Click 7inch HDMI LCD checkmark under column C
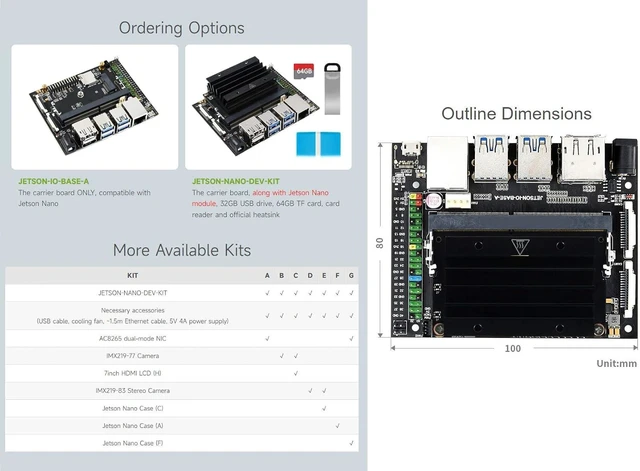The image size is (640, 471). point(296,373)
